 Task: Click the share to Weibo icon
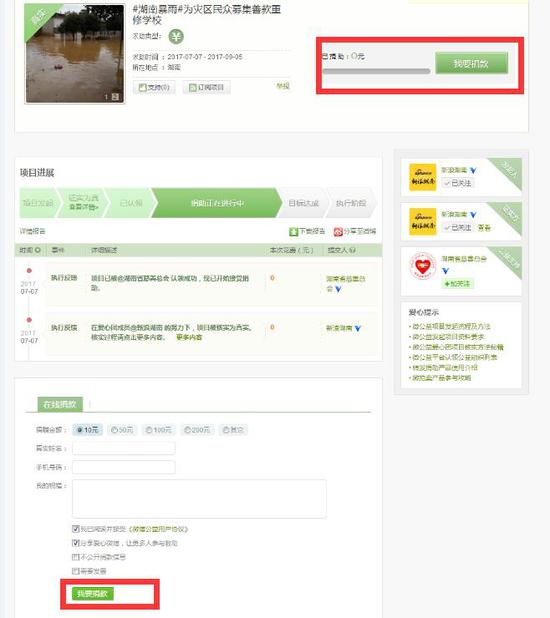pyautogui.click(x=338, y=232)
